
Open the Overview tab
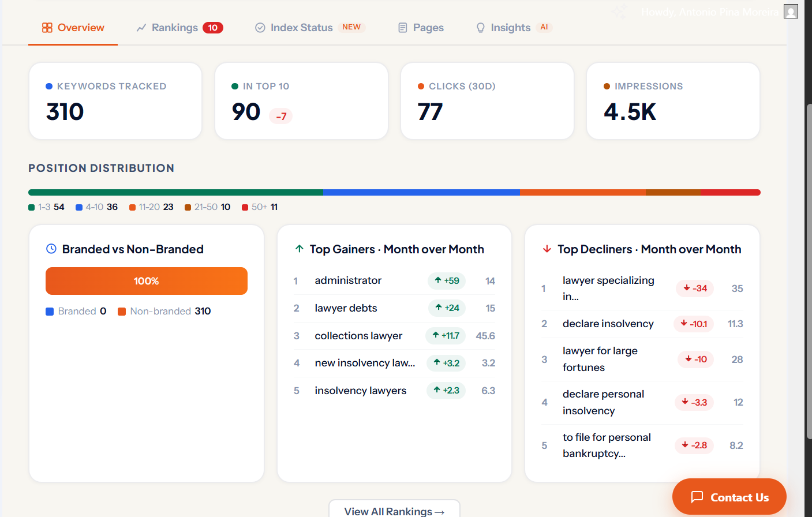pos(73,28)
